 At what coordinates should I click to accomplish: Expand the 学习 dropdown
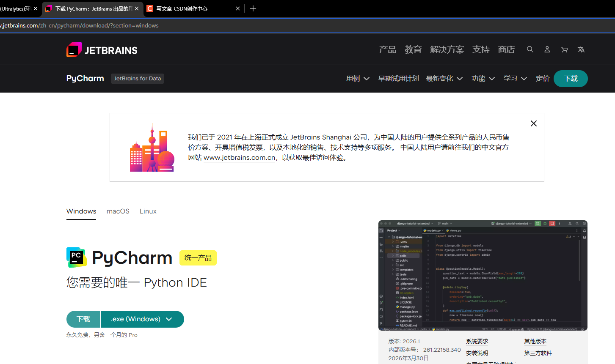point(515,79)
